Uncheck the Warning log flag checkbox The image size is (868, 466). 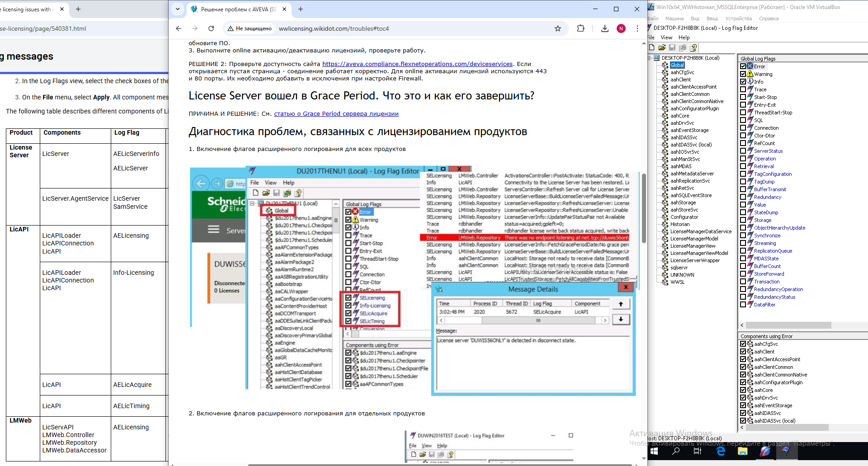pos(743,74)
